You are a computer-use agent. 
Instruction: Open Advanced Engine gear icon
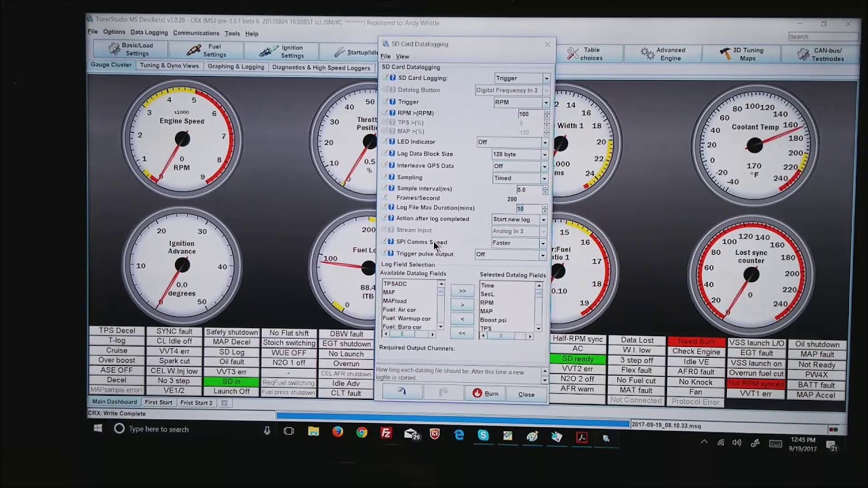click(647, 54)
